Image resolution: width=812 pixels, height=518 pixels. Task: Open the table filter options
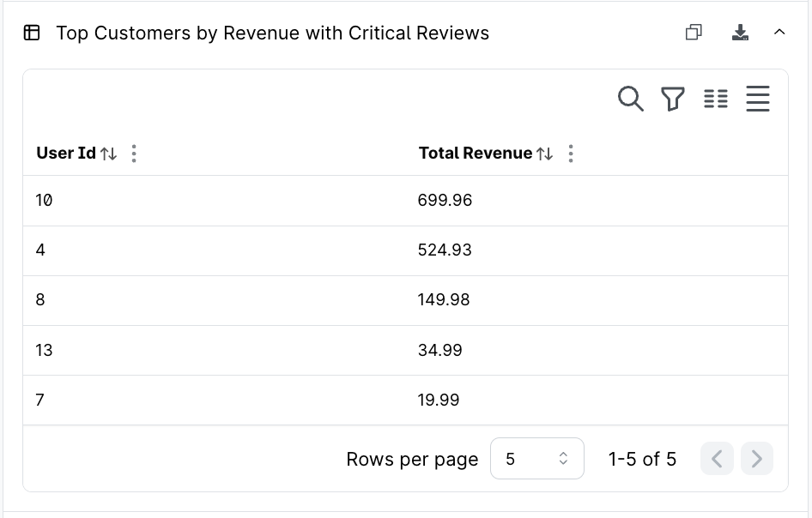click(673, 99)
